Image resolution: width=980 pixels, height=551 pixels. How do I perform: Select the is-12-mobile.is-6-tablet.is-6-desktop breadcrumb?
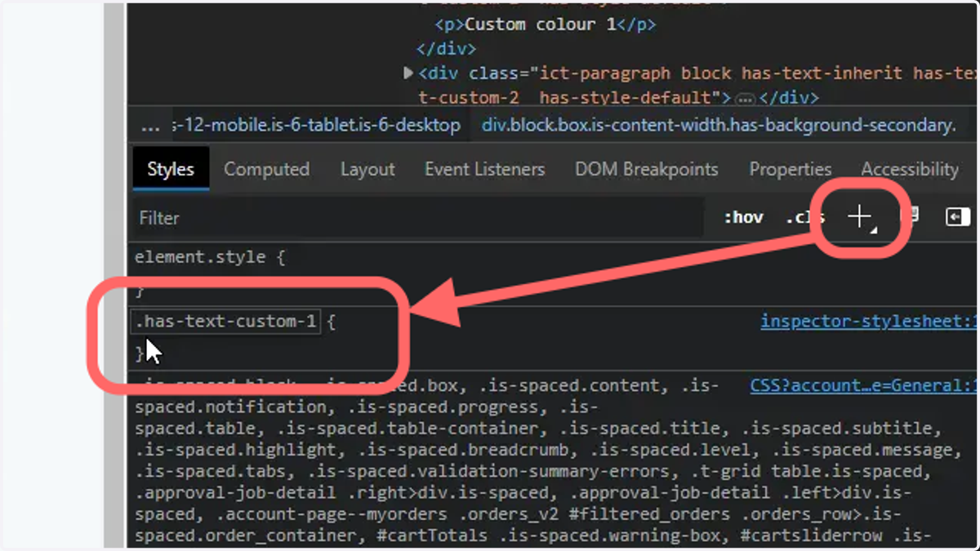coord(317,126)
